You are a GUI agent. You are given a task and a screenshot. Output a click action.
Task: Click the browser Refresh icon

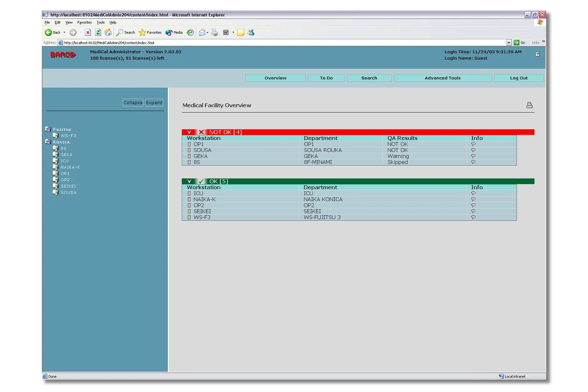click(x=98, y=33)
